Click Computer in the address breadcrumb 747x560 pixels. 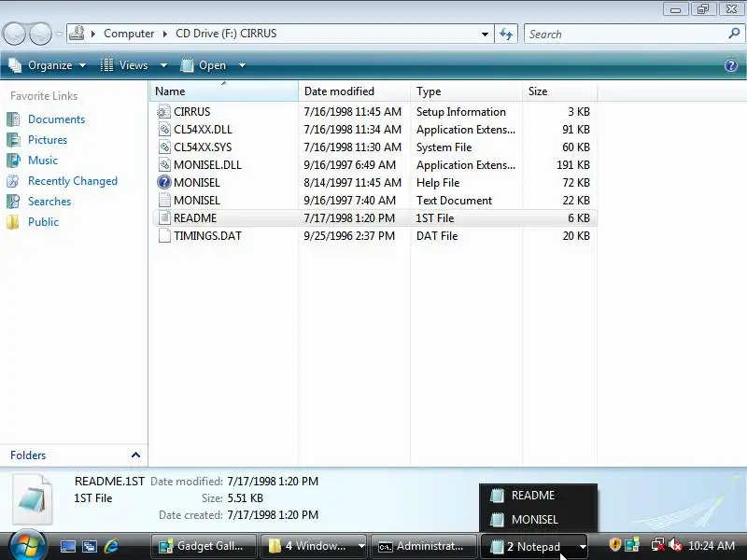click(129, 34)
